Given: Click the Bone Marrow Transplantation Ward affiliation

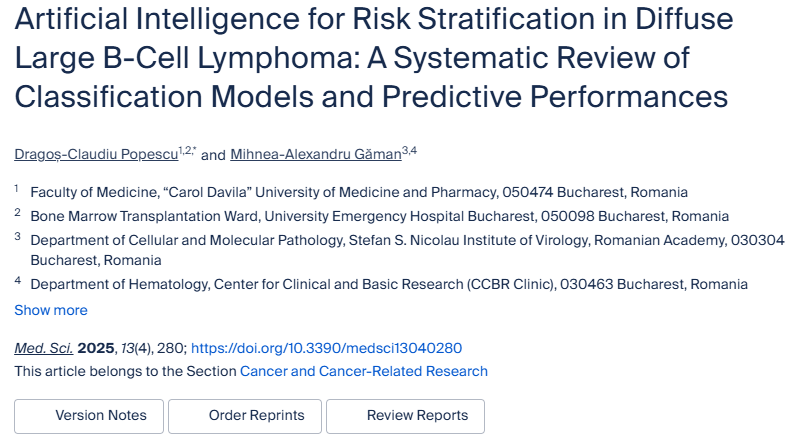Looking at the screenshot, I should [379, 215].
